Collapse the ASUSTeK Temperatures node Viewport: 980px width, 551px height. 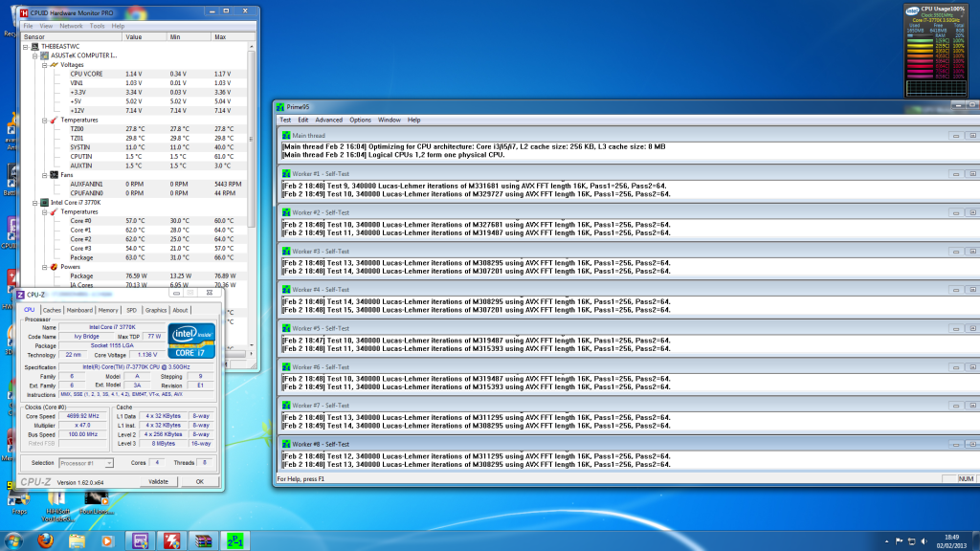[x=44, y=120]
